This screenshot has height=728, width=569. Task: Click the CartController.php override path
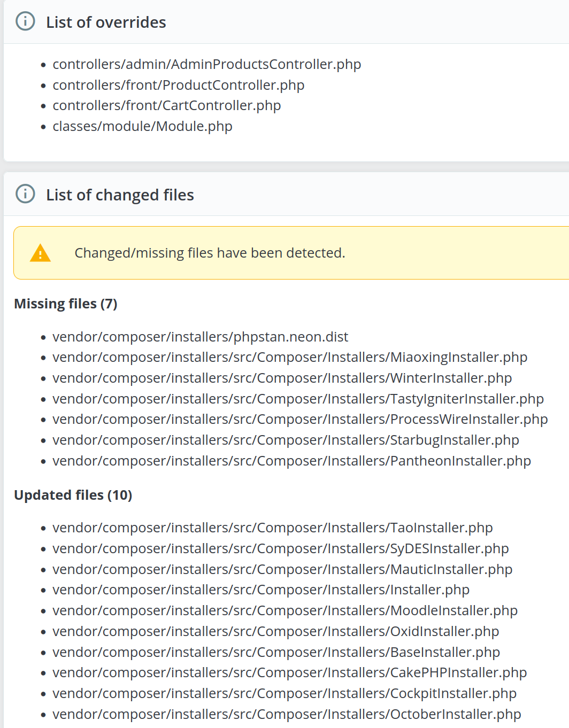tap(166, 105)
